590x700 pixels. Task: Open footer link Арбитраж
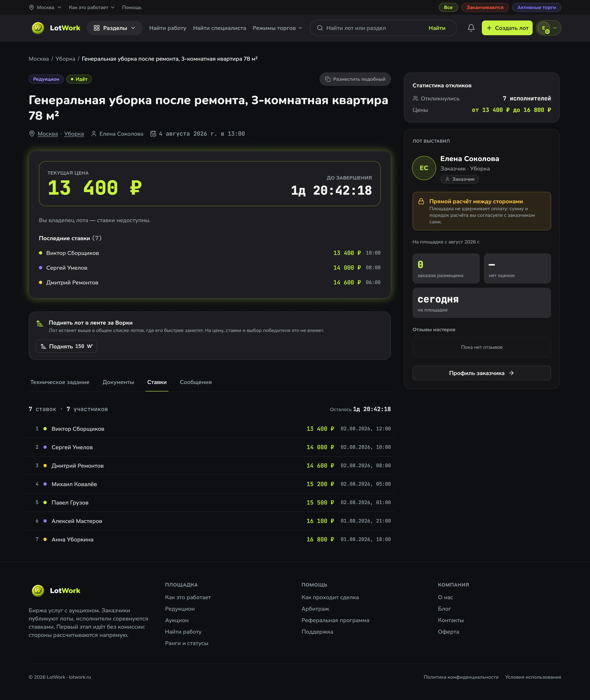click(x=315, y=609)
